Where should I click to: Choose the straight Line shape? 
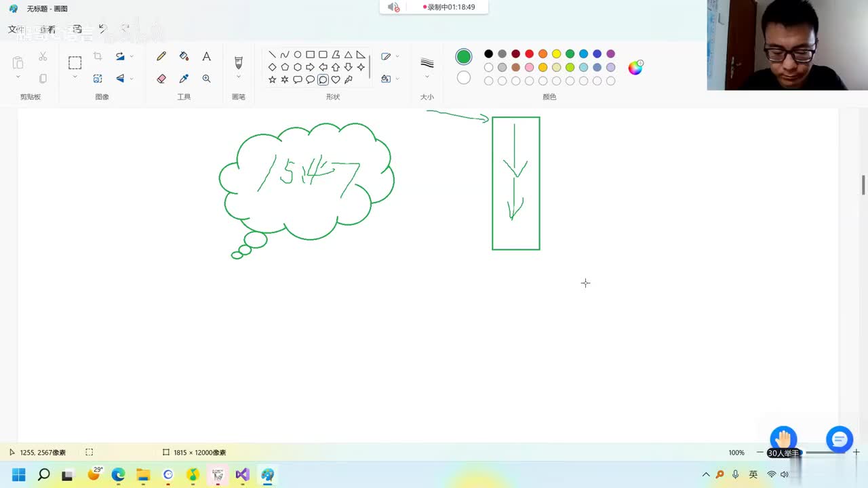272,55
